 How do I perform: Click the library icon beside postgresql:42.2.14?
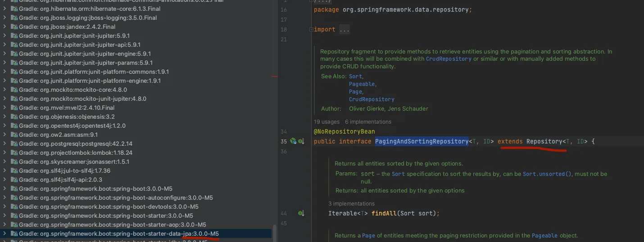[x=14, y=143]
